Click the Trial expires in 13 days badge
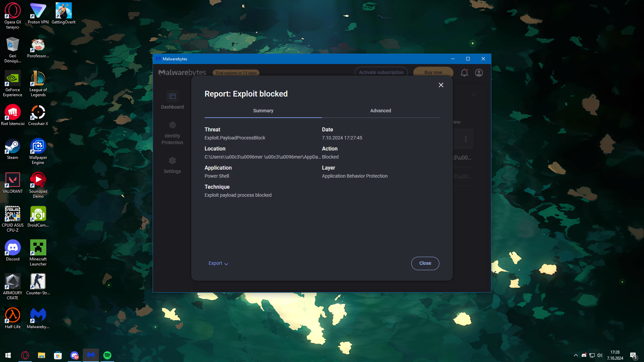The width and height of the screenshot is (644, 362). 236,73
